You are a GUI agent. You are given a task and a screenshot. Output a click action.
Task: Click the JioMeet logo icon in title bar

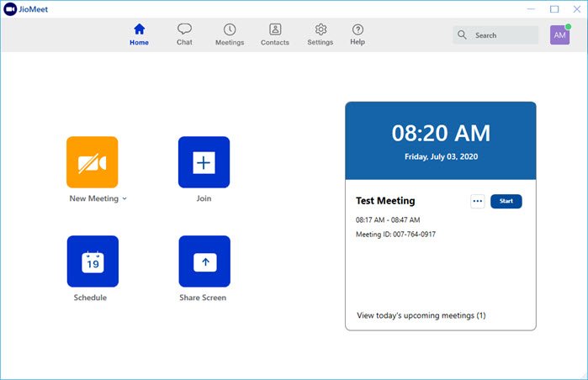coord(10,9)
